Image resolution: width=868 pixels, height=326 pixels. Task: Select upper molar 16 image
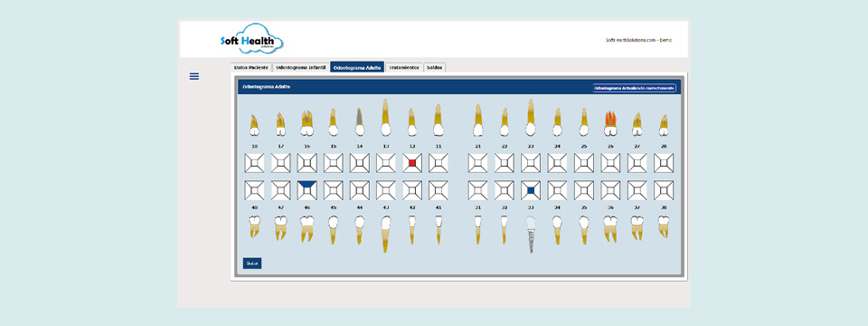(307, 123)
